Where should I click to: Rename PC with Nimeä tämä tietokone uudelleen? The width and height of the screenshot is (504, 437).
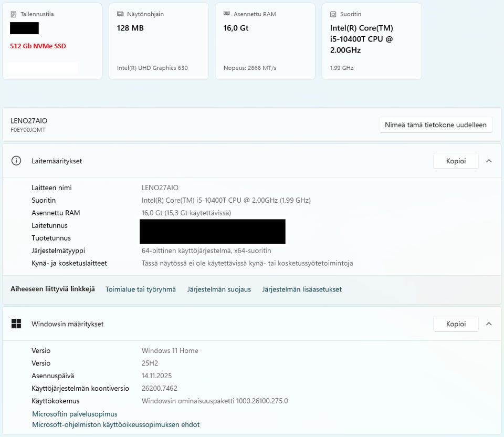coord(436,125)
